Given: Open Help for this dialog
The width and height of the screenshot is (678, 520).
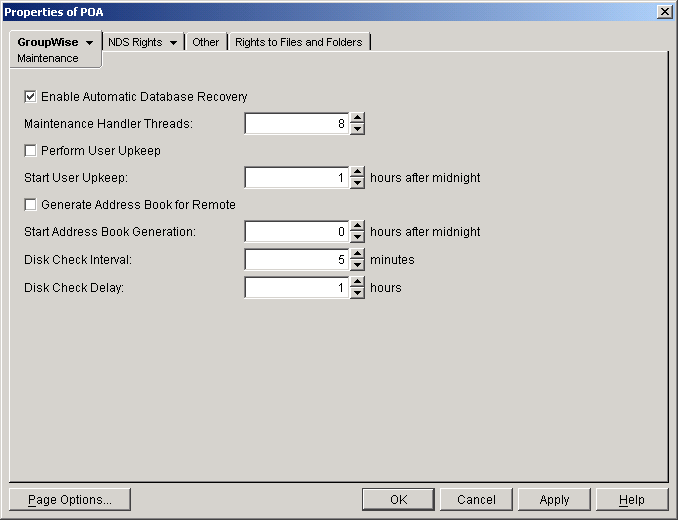Looking at the screenshot, I should pos(632,500).
